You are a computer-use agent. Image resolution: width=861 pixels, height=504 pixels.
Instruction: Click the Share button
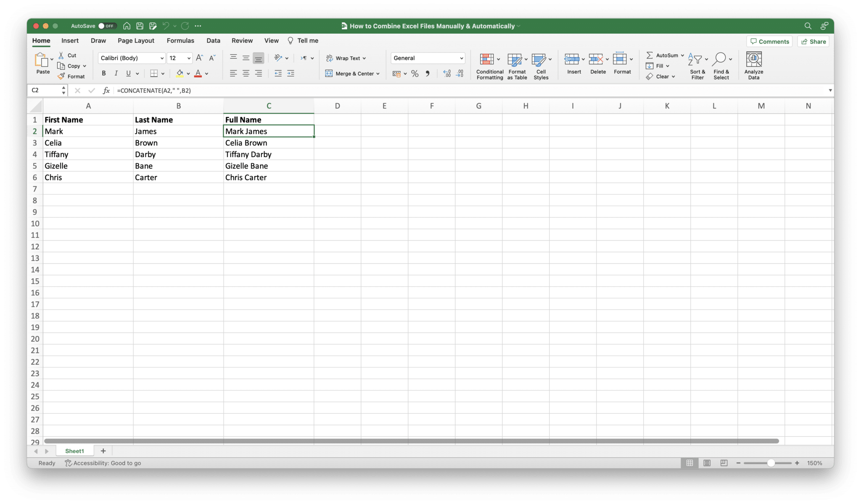[x=813, y=42]
